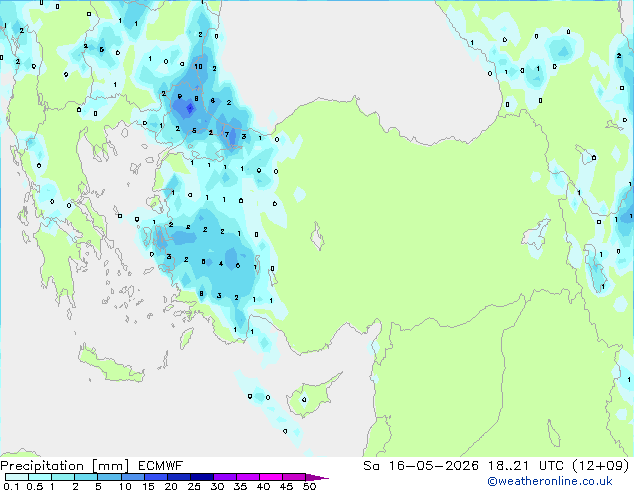Click the 45–50 mm legend swatch
Image resolution: width=634 pixels, height=490 pixels.
pos(294,477)
